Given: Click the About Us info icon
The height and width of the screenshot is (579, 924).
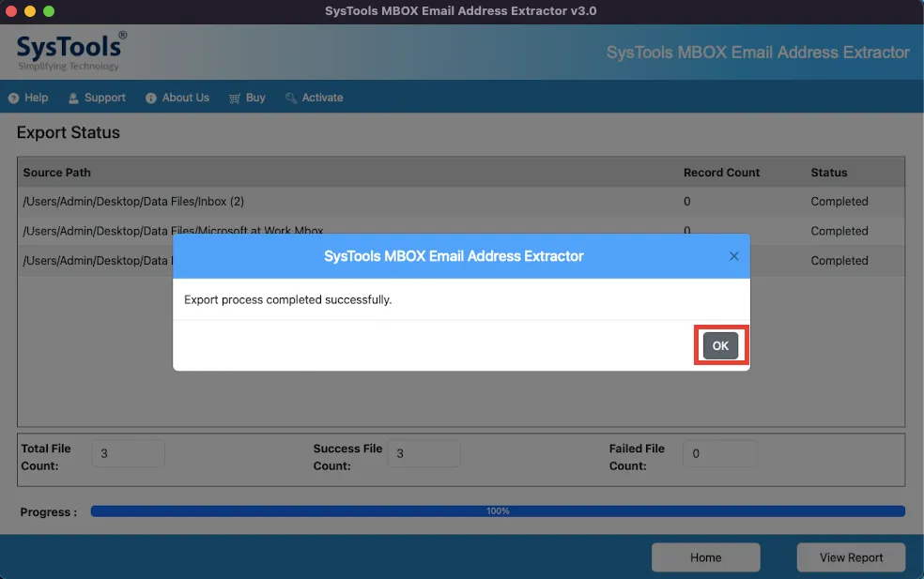Looking at the screenshot, I should tap(151, 99).
